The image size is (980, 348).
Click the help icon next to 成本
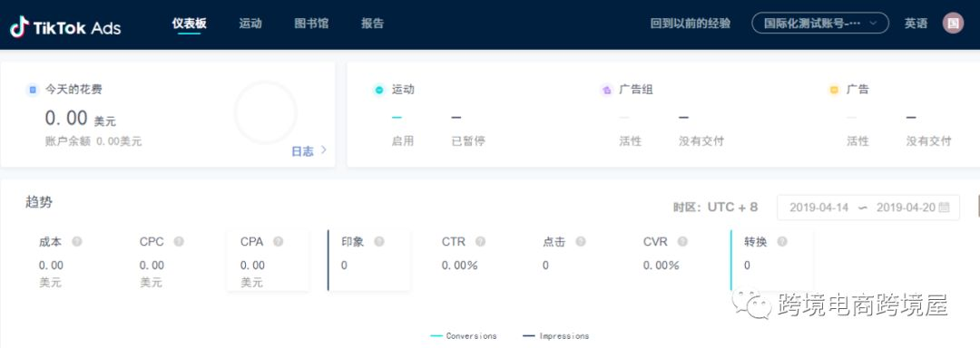point(77,241)
